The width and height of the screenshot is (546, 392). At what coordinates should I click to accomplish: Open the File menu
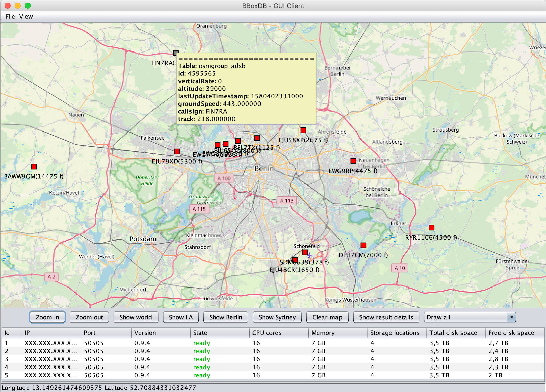10,17
